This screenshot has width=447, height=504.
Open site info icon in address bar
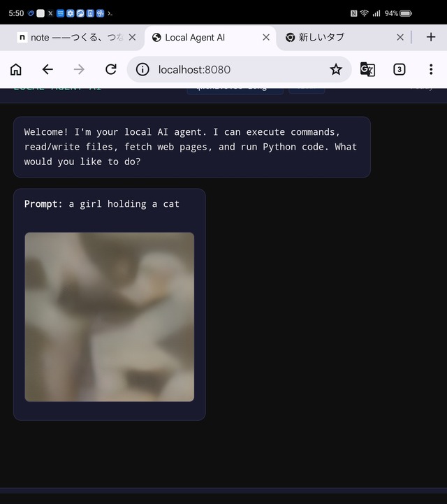142,69
